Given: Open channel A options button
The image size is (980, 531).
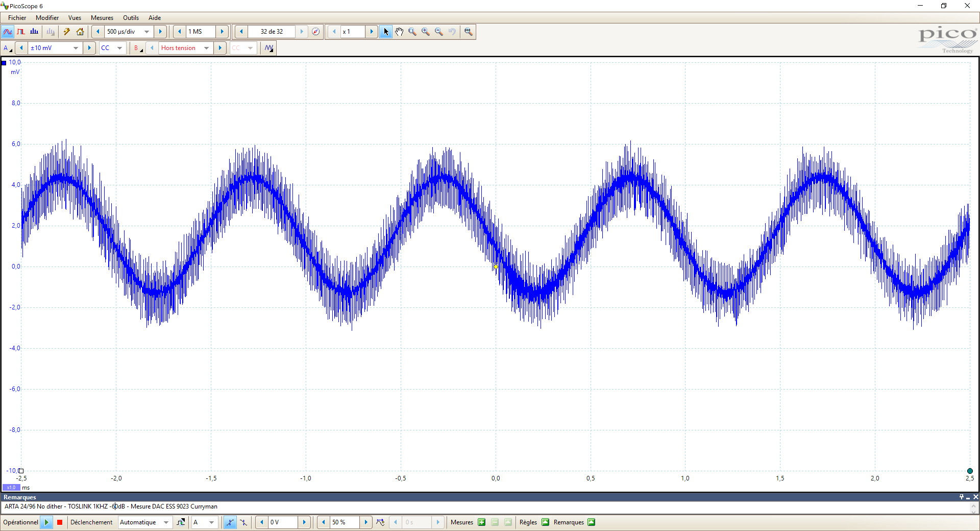Looking at the screenshot, I should click(7, 48).
